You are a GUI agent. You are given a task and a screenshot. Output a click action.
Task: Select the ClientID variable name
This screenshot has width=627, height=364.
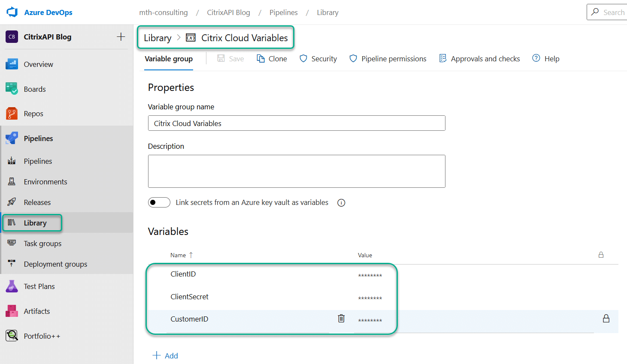point(183,274)
